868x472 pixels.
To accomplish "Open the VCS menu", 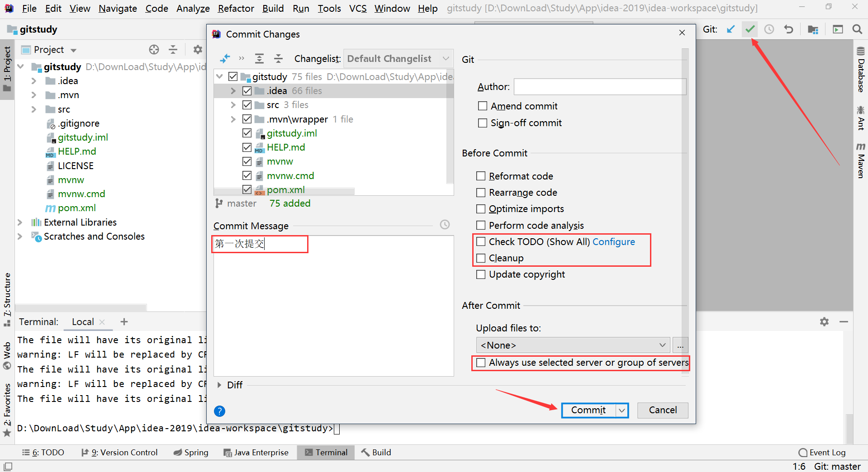I will coord(358,8).
